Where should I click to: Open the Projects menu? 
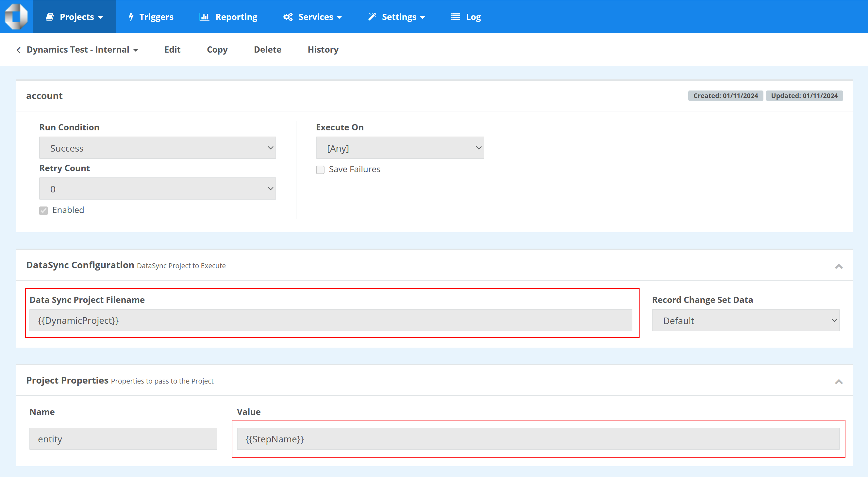74,17
